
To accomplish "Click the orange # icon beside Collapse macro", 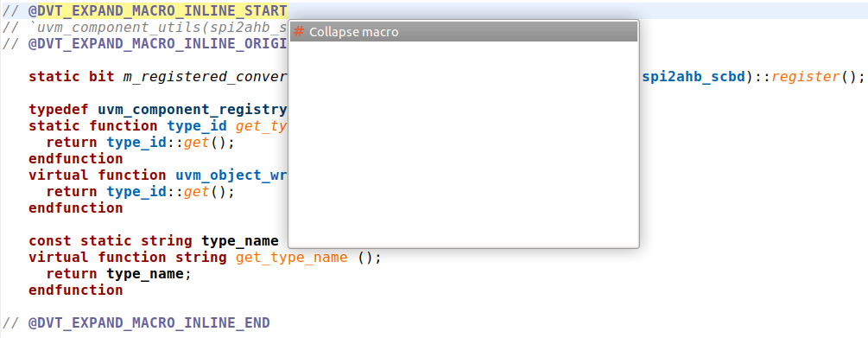I will pos(298,32).
